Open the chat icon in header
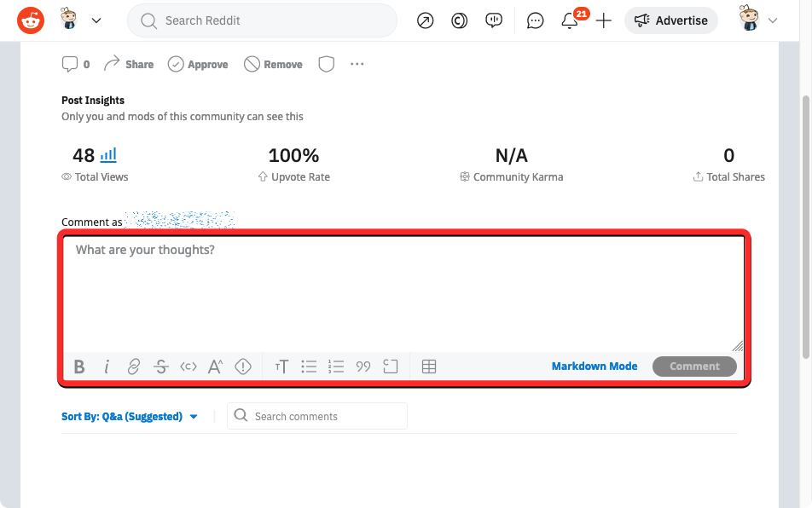Viewport: 812px width, 508px height. 535,20
